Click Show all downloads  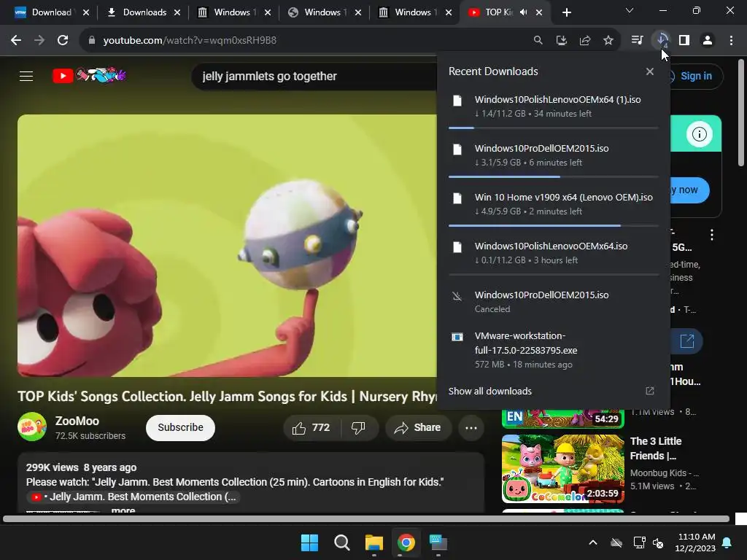click(489, 391)
